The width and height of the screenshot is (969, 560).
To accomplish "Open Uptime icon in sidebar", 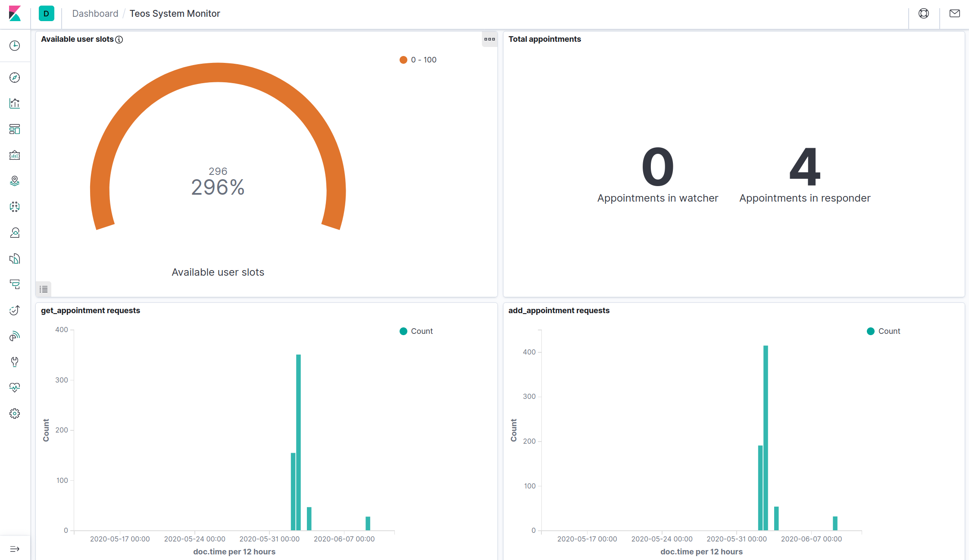I will (x=15, y=310).
